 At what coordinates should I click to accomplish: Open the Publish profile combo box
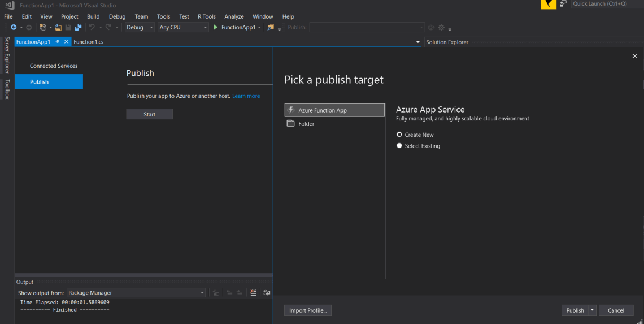(367, 27)
